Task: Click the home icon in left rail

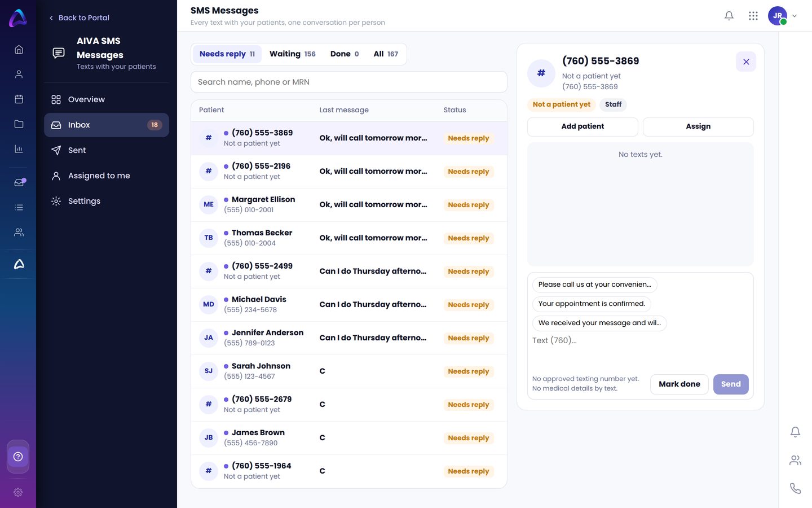Action: (19, 50)
